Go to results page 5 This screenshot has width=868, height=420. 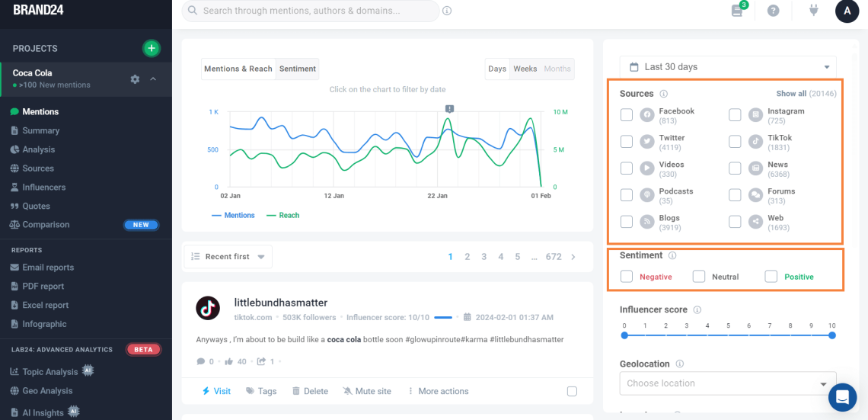[x=518, y=257]
